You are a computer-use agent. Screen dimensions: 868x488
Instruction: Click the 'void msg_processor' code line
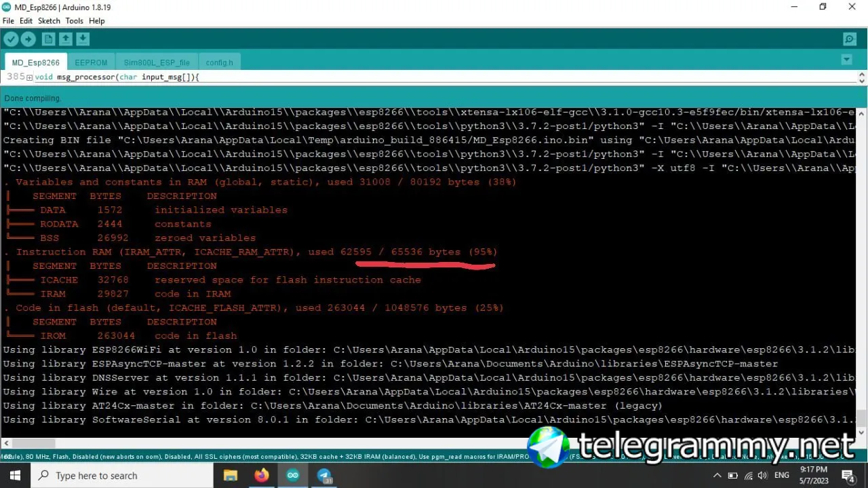(117, 77)
